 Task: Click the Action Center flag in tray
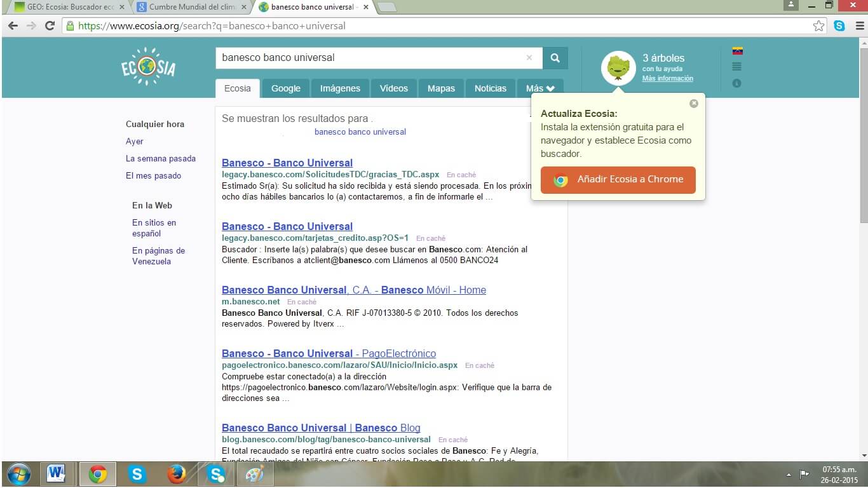point(804,474)
